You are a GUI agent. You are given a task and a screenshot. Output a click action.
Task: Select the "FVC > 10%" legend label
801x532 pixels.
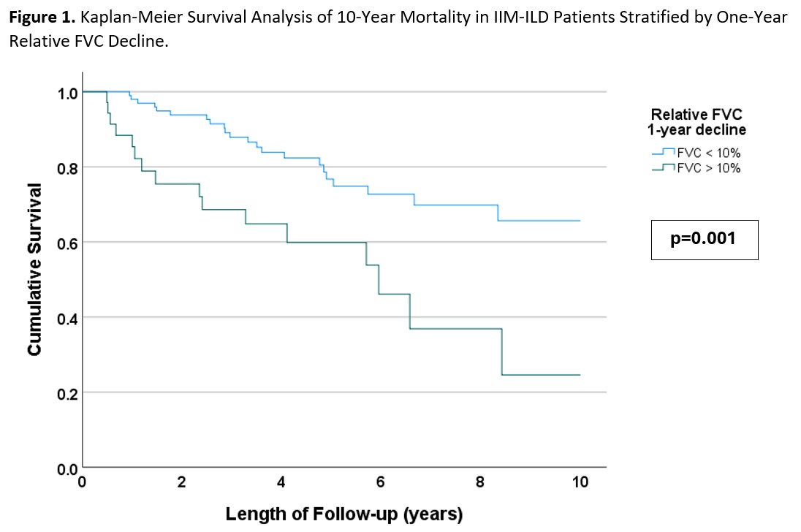(709, 168)
